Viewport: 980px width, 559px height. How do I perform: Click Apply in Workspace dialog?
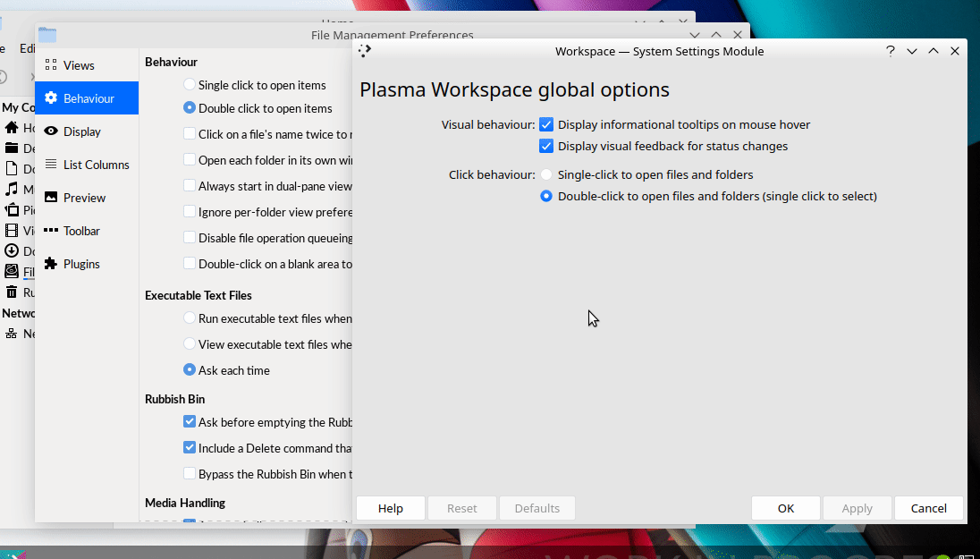point(857,508)
